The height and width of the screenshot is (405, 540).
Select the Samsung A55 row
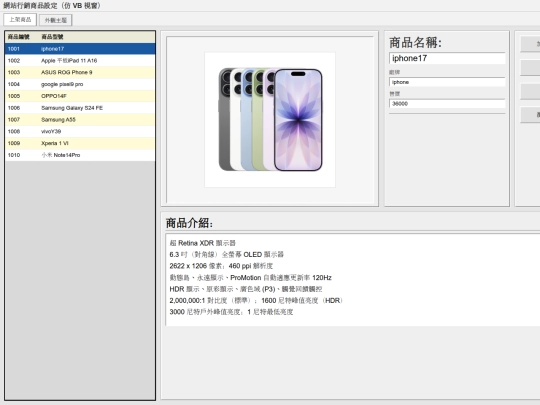[x=80, y=120]
